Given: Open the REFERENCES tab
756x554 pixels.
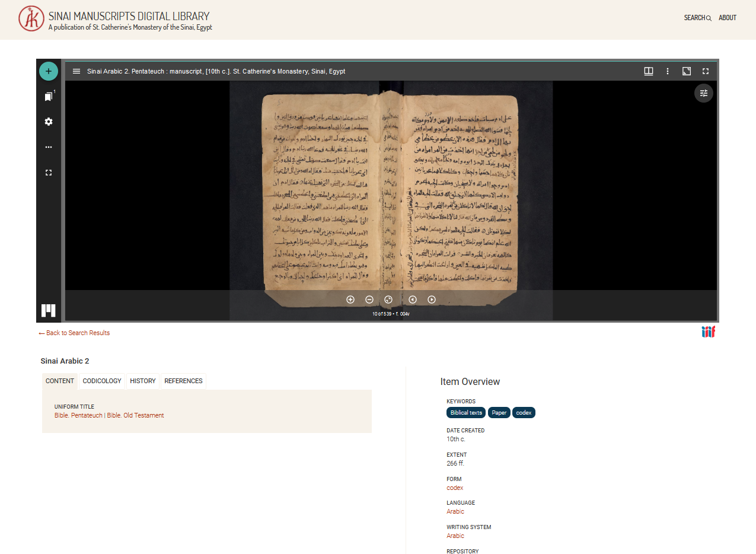Looking at the screenshot, I should (183, 381).
